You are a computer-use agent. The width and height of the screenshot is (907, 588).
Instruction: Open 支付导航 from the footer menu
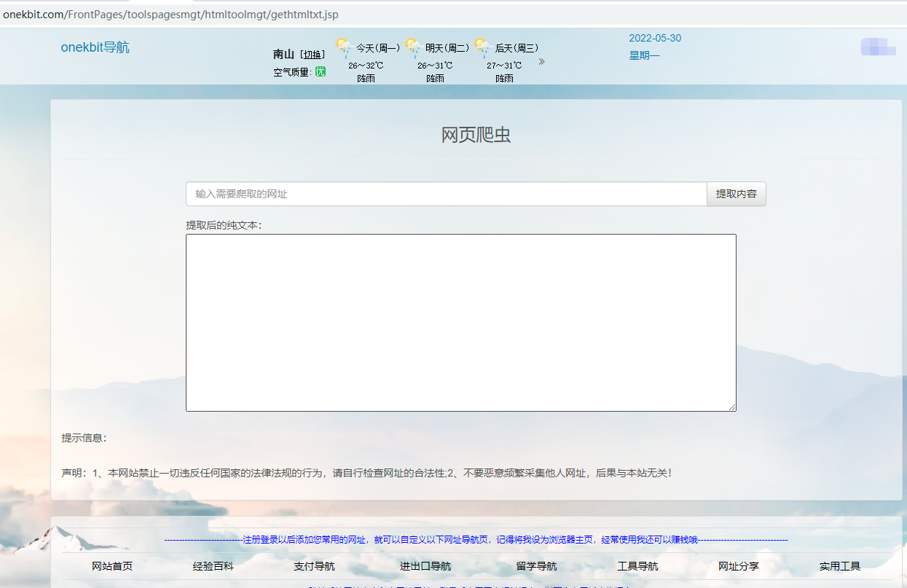(x=313, y=565)
